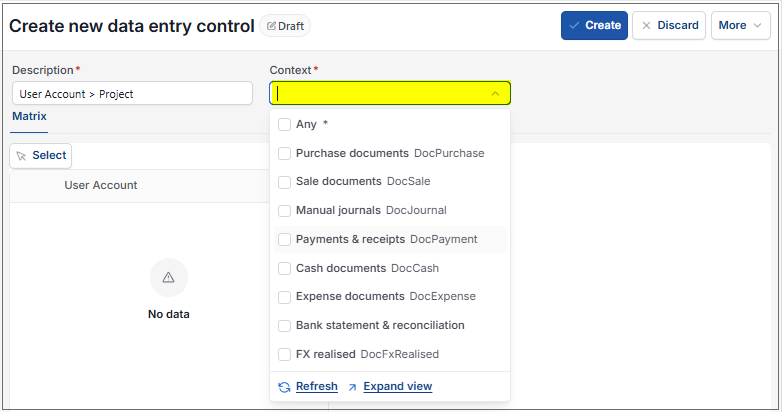Image resolution: width=783 pixels, height=412 pixels.
Task: Click the checkmark icon on Create
Action: [574, 25]
